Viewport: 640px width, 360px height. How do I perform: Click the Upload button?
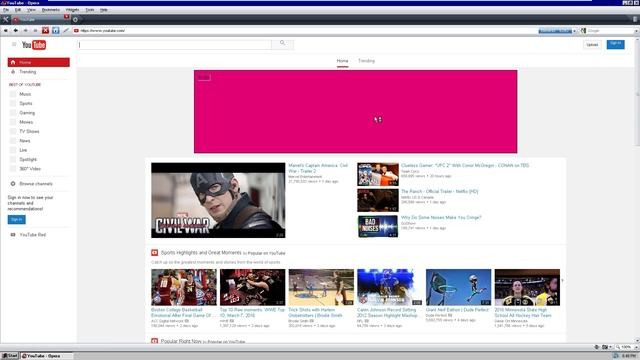tap(592, 44)
